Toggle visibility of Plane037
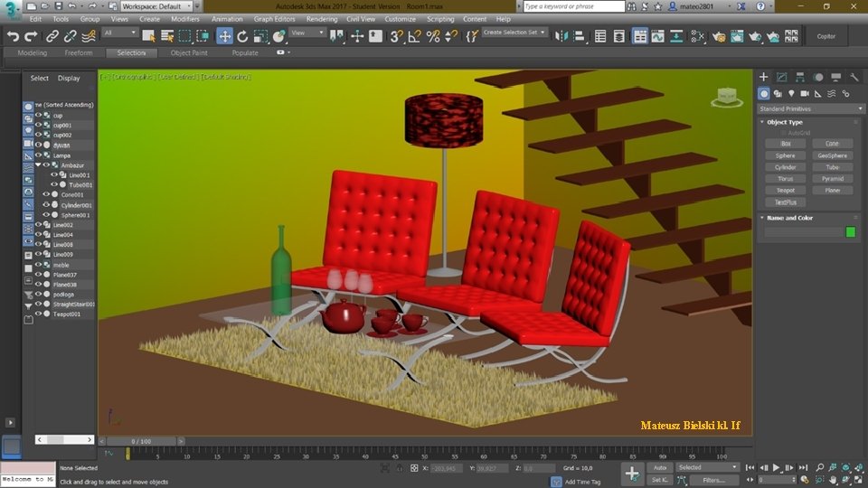 pyautogui.click(x=38, y=275)
